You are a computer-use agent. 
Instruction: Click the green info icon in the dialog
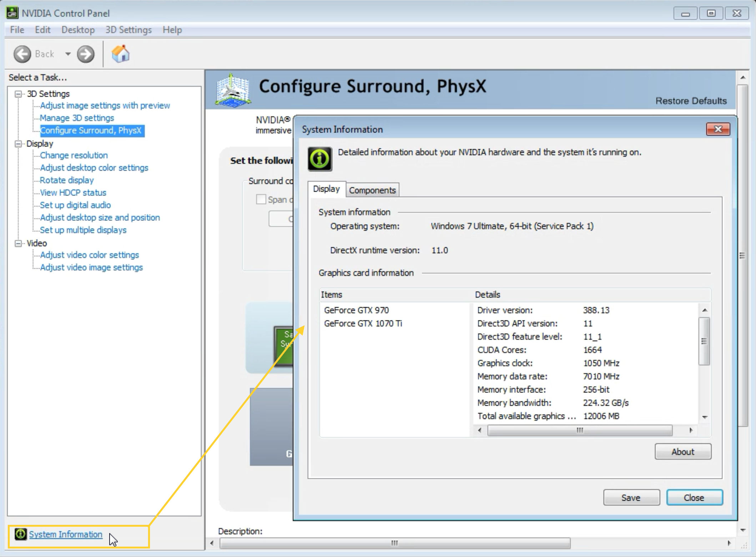320,159
